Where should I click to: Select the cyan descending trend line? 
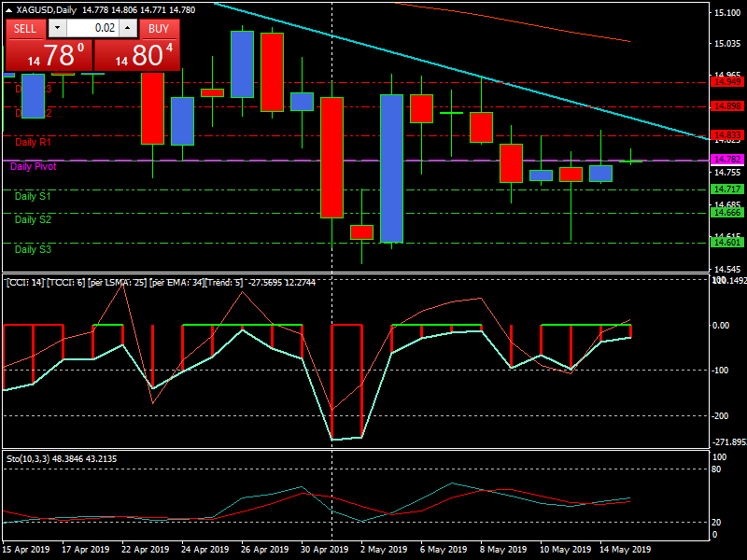pyautogui.click(x=467, y=73)
